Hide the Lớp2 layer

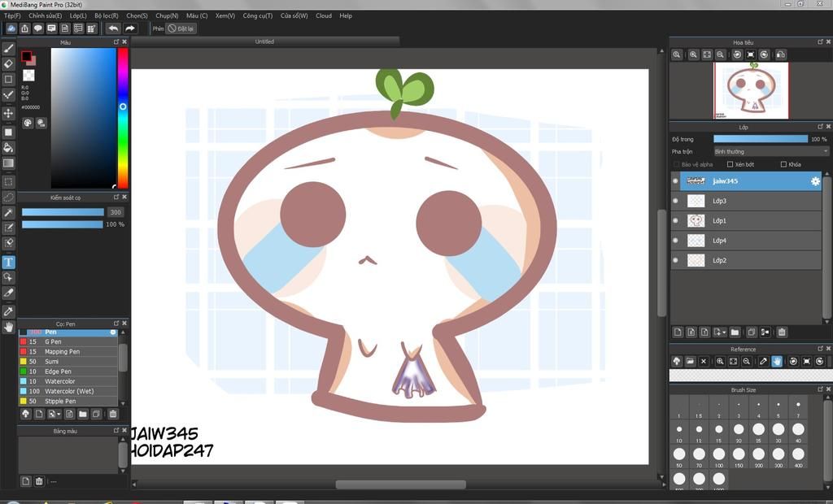[676, 260]
